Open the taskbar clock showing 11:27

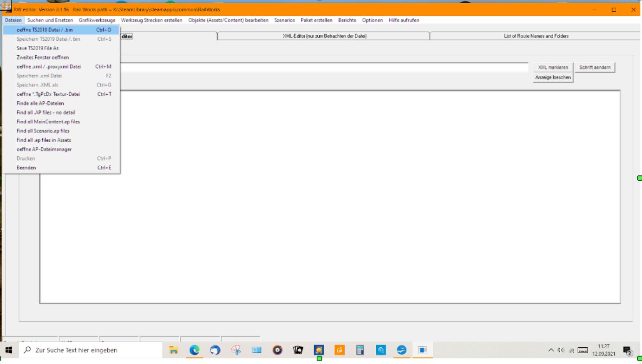[x=603, y=350]
